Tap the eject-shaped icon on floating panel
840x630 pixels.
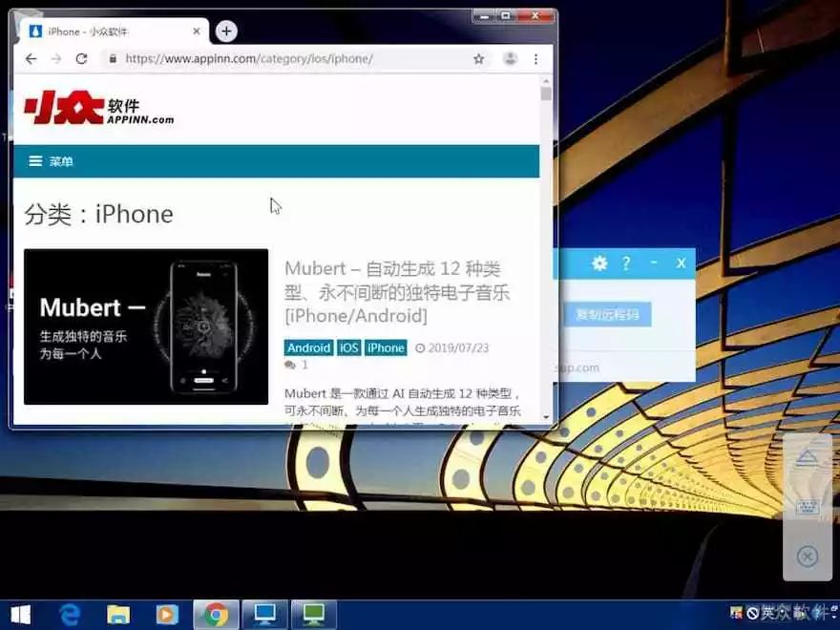[x=808, y=457]
